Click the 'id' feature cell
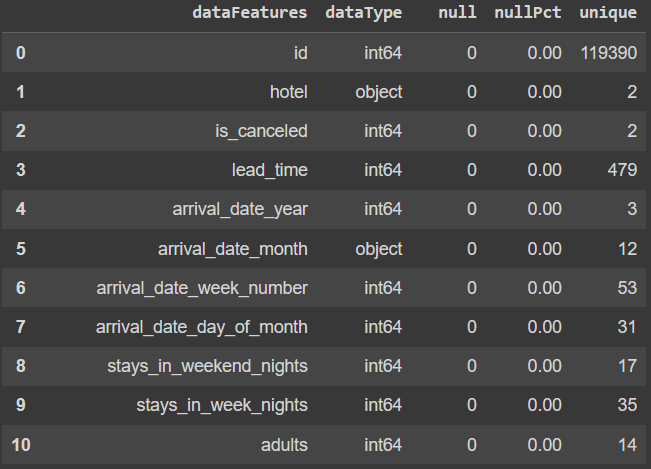This screenshot has height=469, width=651. tap(301, 53)
